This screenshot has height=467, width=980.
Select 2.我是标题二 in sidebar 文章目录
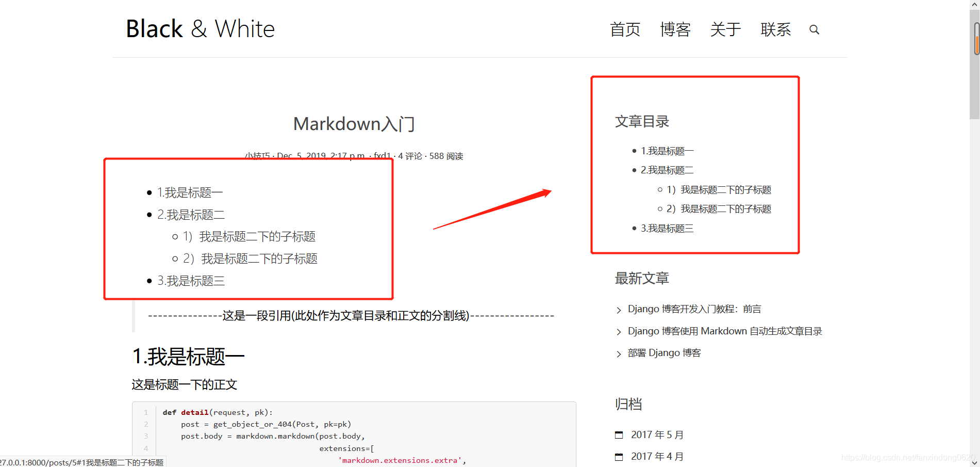tap(667, 170)
